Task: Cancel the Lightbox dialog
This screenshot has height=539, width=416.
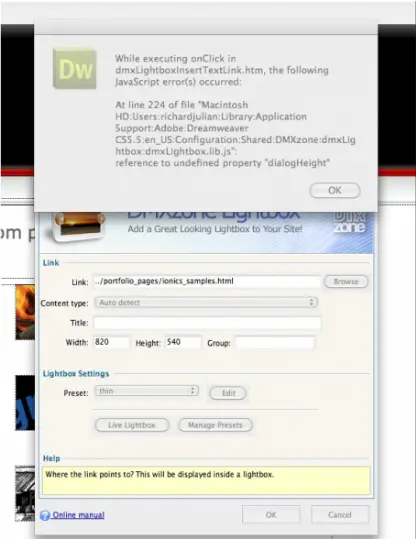Action: click(x=340, y=515)
